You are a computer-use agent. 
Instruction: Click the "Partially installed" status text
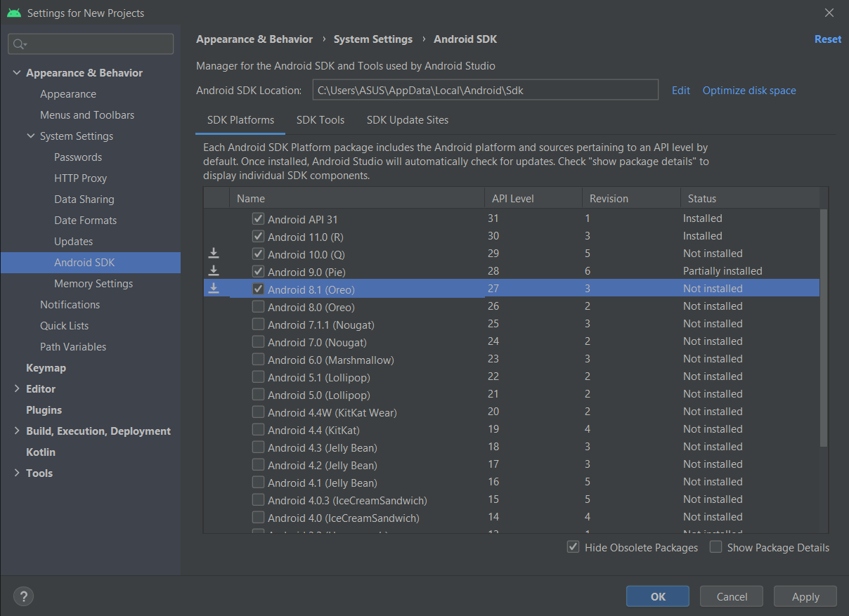[x=722, y=271]
